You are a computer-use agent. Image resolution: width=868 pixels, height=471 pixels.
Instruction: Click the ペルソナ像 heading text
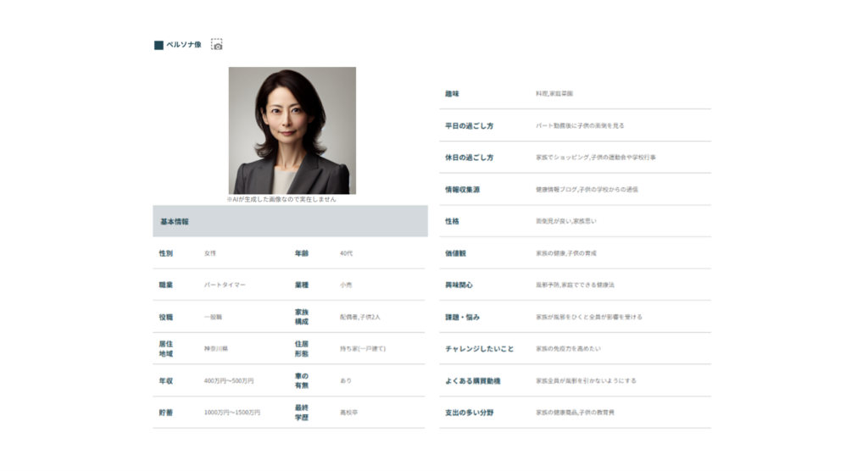coord(184,45)
